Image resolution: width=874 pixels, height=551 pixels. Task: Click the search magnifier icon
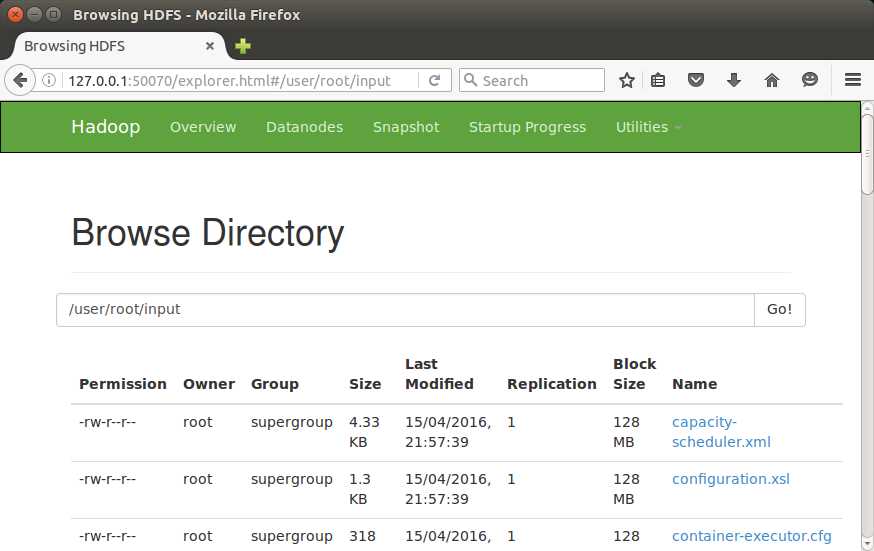pyautogui.click(x=470, y=80)
